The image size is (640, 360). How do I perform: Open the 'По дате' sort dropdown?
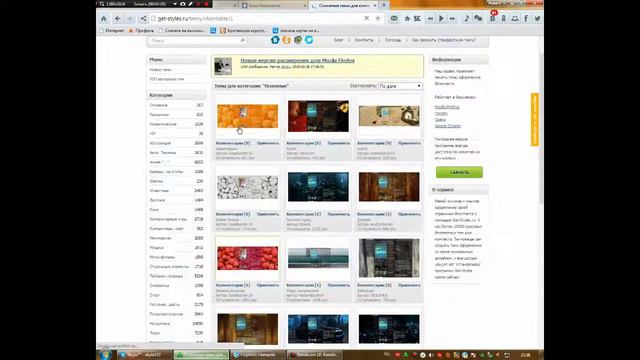point(400,86)
